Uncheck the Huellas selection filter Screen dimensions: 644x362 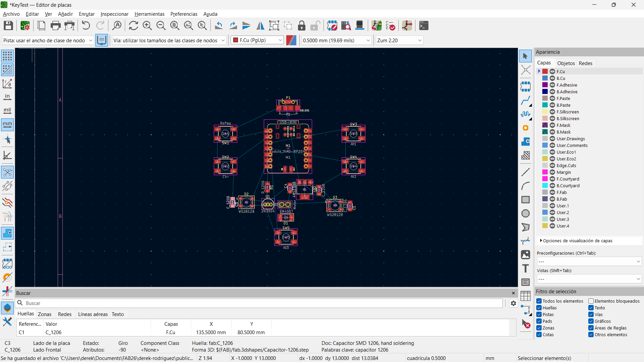click(x=539, y=308)
